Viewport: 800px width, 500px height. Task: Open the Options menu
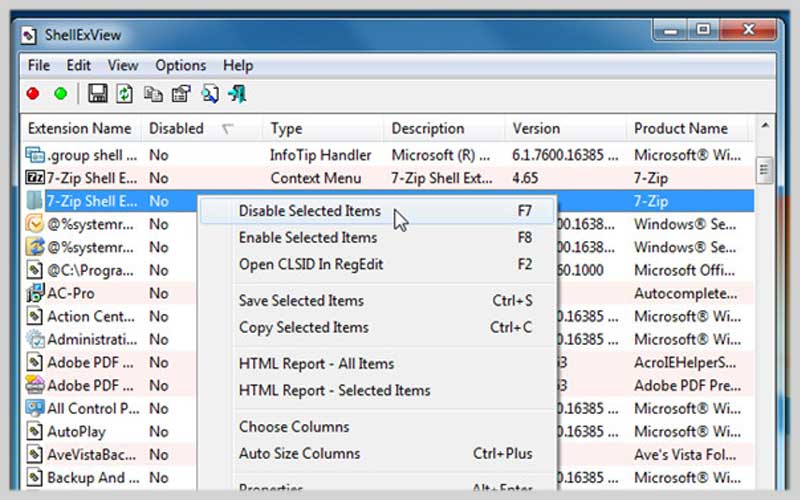click(181, 65)
